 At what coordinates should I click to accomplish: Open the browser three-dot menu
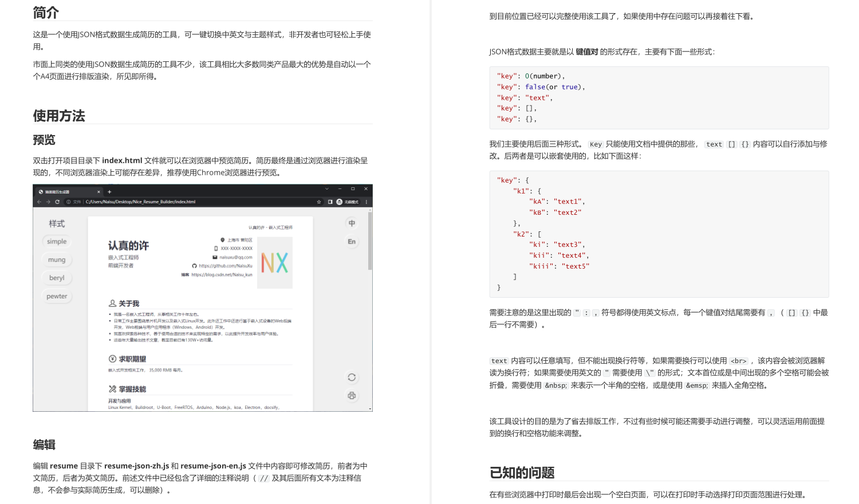pyautogui.click(x=366, y=202)
